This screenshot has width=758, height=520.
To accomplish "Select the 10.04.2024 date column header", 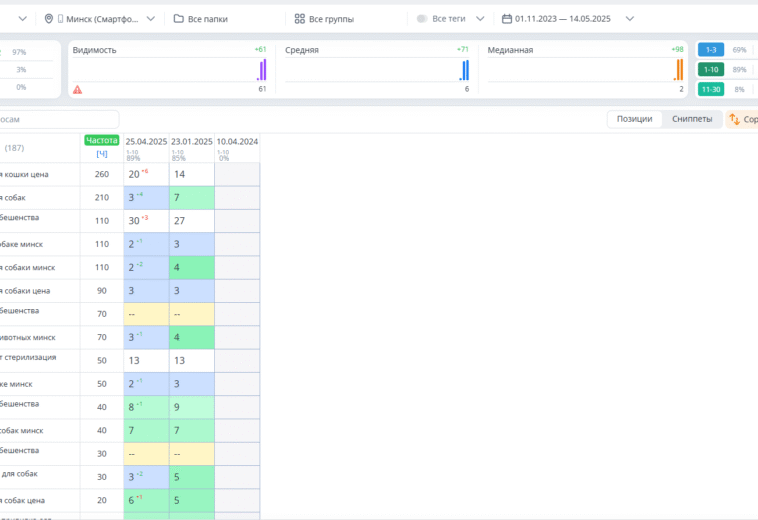I will (x=237, y=142).
